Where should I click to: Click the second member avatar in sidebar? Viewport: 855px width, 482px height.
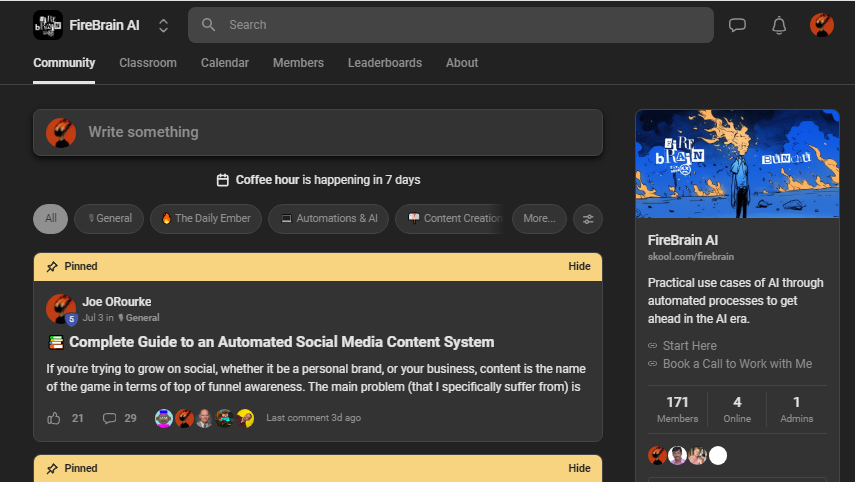click(x=677, y=455)
